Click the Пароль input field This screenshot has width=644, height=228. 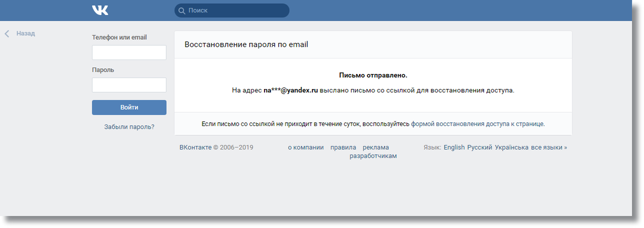(x=129, y=85)
